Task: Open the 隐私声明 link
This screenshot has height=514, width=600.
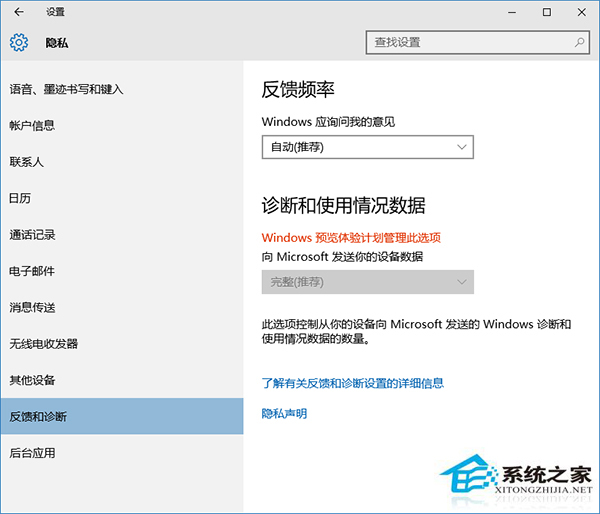Action: (x=284, y=413)
